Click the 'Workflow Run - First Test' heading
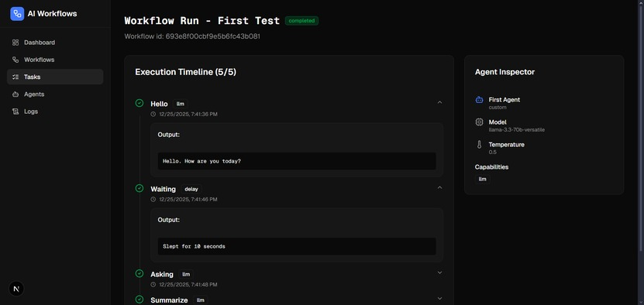This screenshot has width=644, height=305. (202, 21)
